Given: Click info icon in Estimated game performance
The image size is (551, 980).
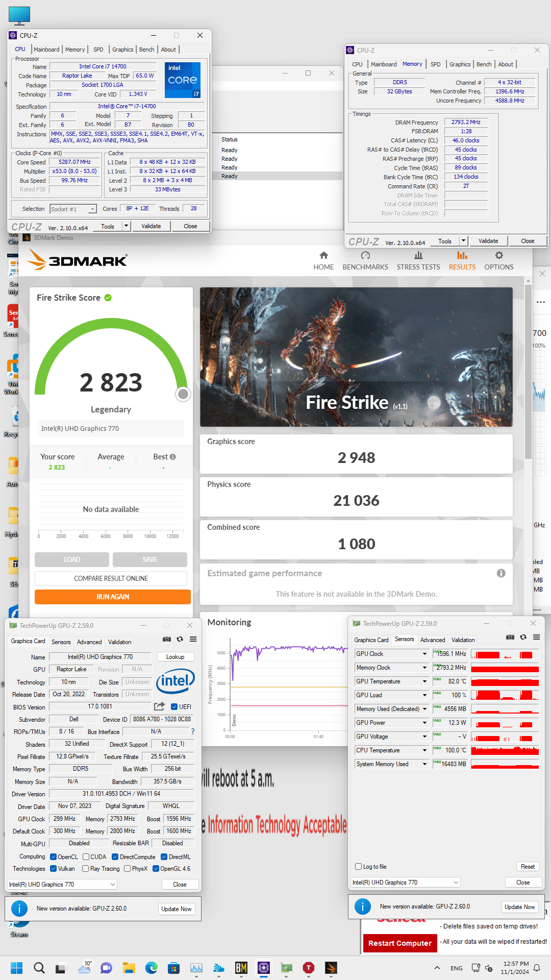Looking at the screenshot, I should 501,573.
